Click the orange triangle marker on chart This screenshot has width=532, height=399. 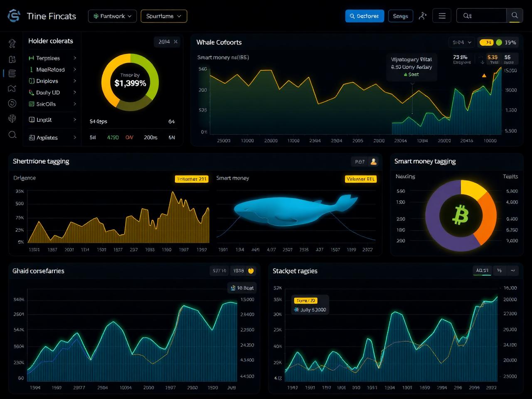[x=484, y=76]
